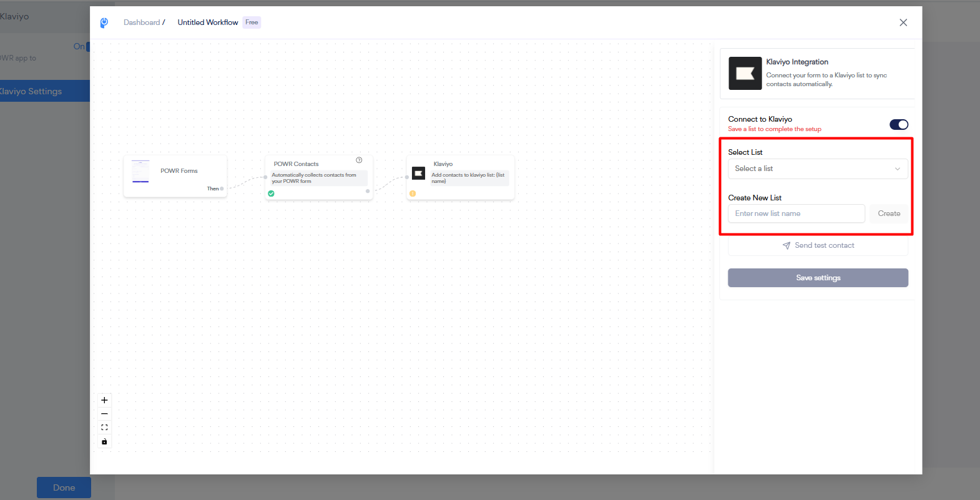Click the Klaviyo flag icon on the Klaviyo node

[x=418, y=173]
